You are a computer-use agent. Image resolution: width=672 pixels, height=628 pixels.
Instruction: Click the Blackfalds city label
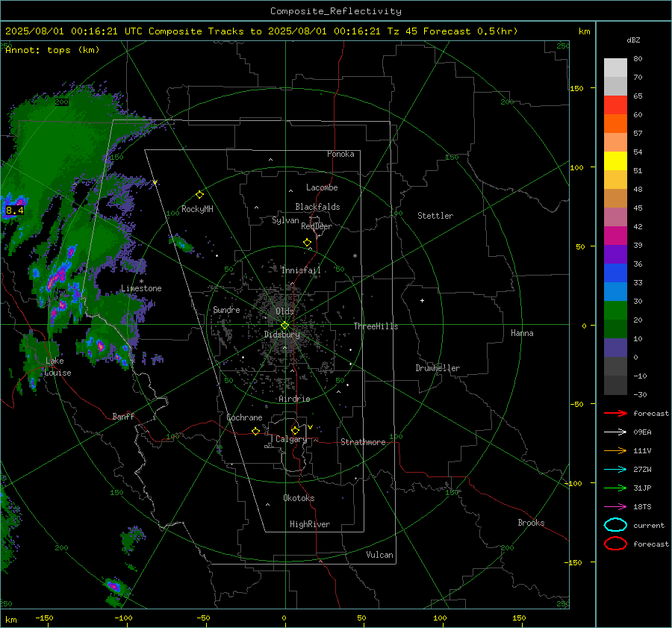click(317, 207)
